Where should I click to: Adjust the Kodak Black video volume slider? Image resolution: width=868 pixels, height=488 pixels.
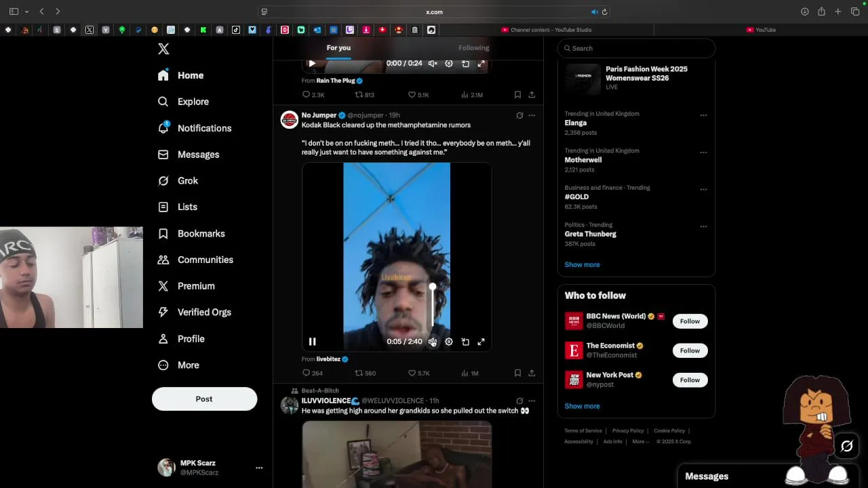[433, 306]
